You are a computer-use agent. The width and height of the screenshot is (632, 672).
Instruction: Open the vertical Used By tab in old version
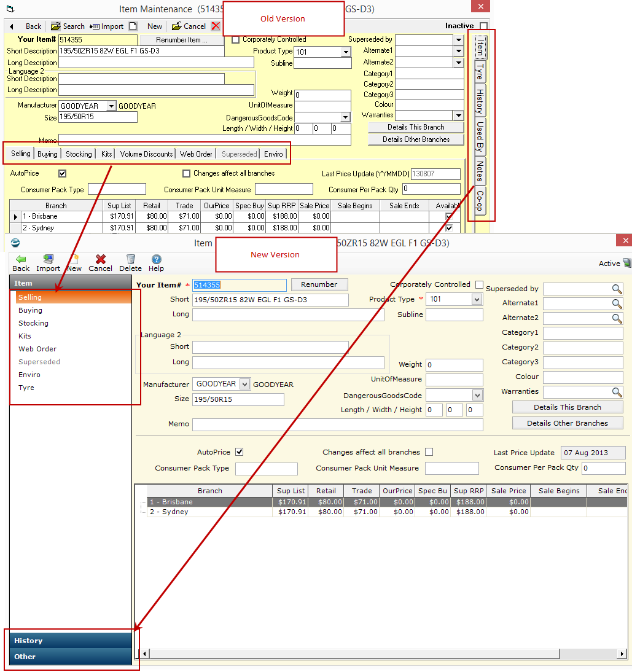[x=480, y=137]
